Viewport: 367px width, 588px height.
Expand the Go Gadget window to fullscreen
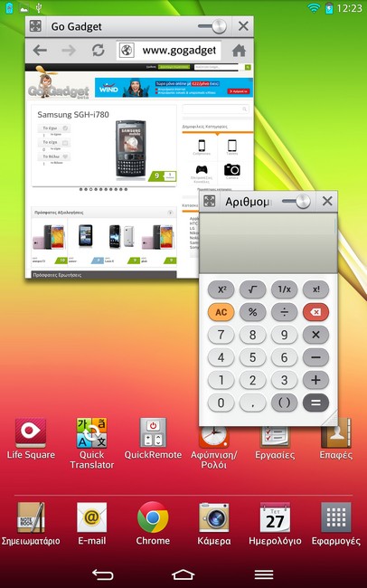click(x=35, y=26)
